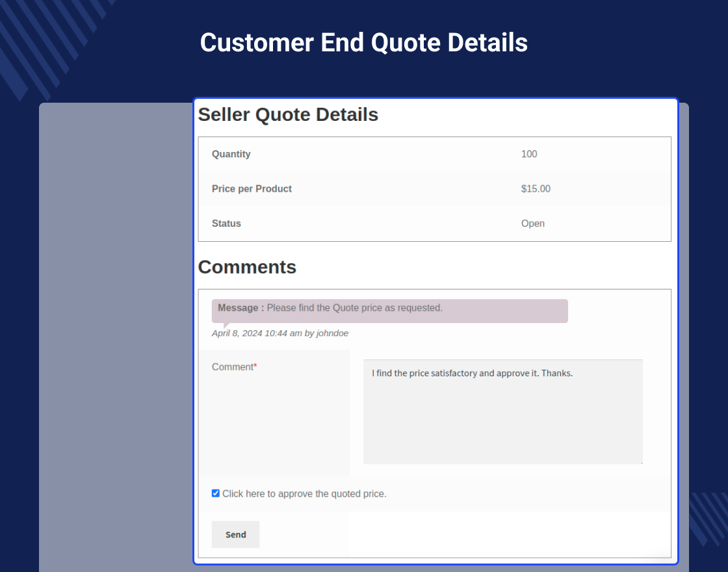Image resolution: width=728 pixels, height=572 pixels.
Task: Click the 'Click here to approve' label text
Action: click(x=304, y=493)
